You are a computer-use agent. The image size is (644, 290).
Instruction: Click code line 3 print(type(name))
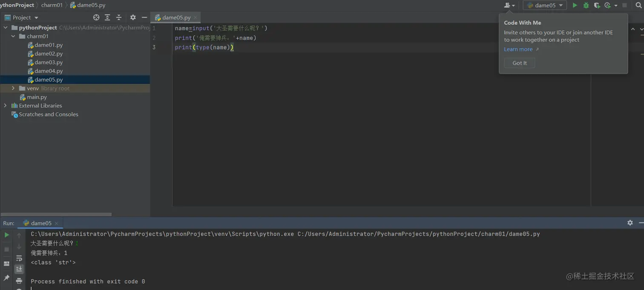pyautogui.click(x=204, y=47)
